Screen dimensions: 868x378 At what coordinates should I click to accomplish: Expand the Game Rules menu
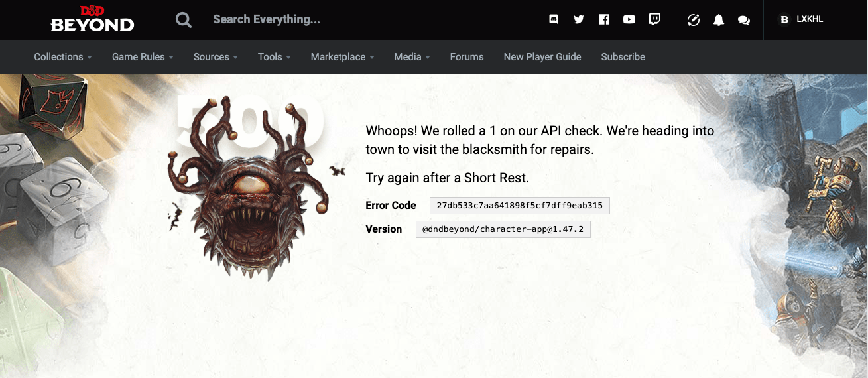[143, 57]
